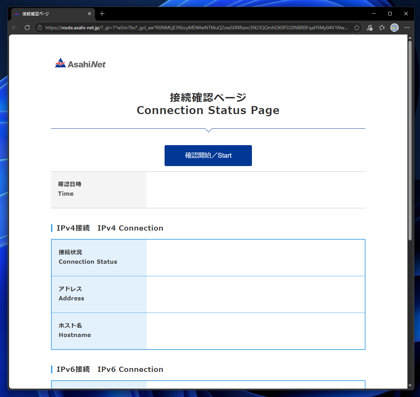Minimize the browser window
This screenshot has height=397, width=420.
coord(374,14)
